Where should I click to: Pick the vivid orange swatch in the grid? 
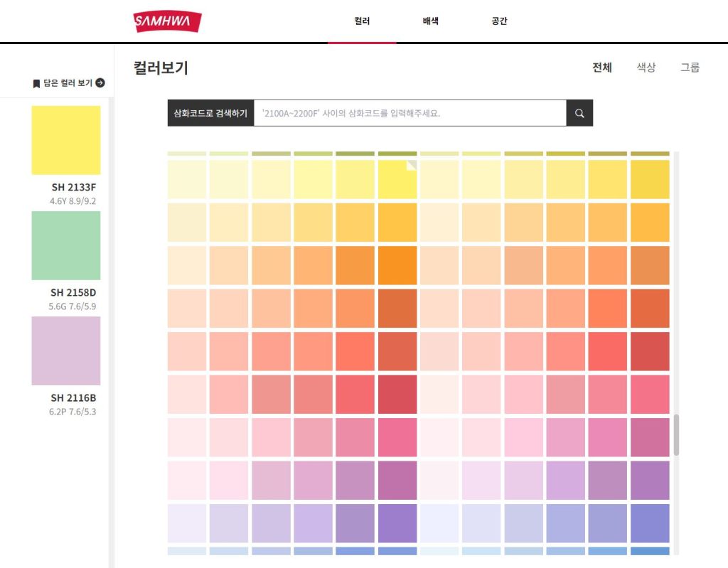[397, 265]
